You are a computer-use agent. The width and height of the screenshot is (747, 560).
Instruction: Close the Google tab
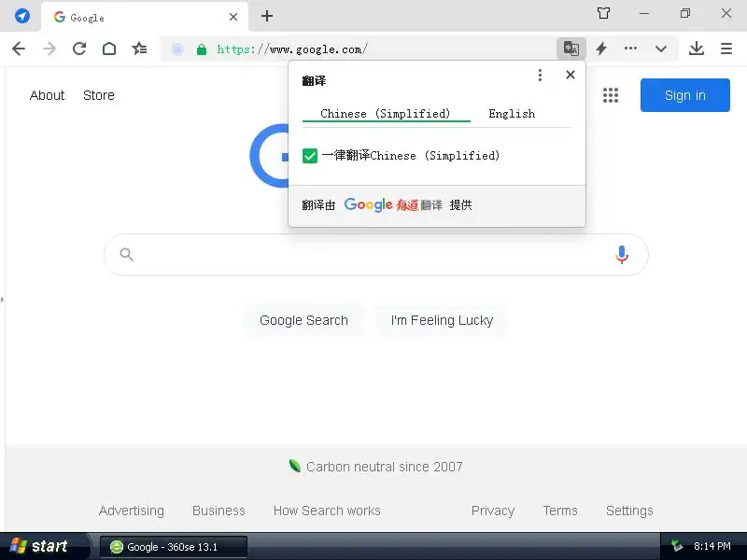coord(233,17)
